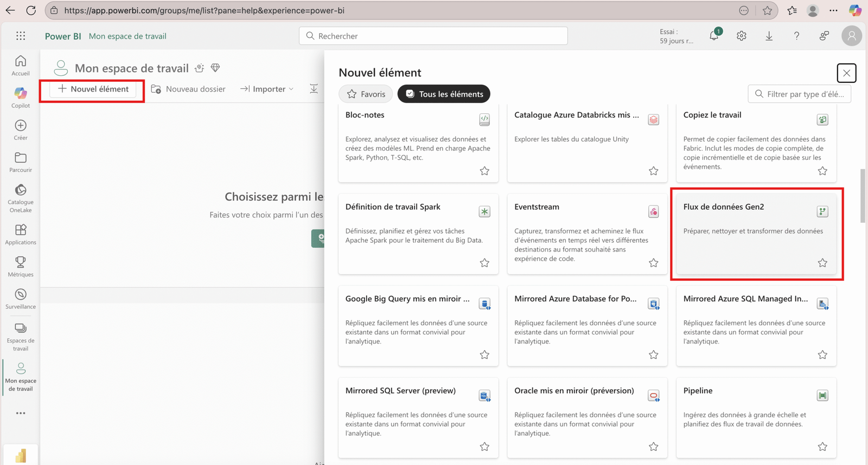The height and width of the screenshot is (465, 868).
Task: Open Copilot from the left sidebar
Action: click(x=21, y=98)
